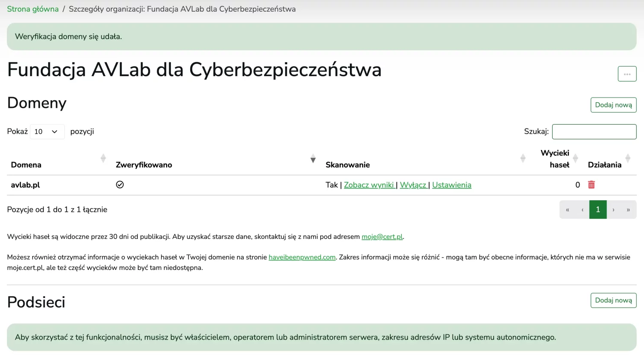Click the Domeny section heading
The image size is (644, 355).
37,103
